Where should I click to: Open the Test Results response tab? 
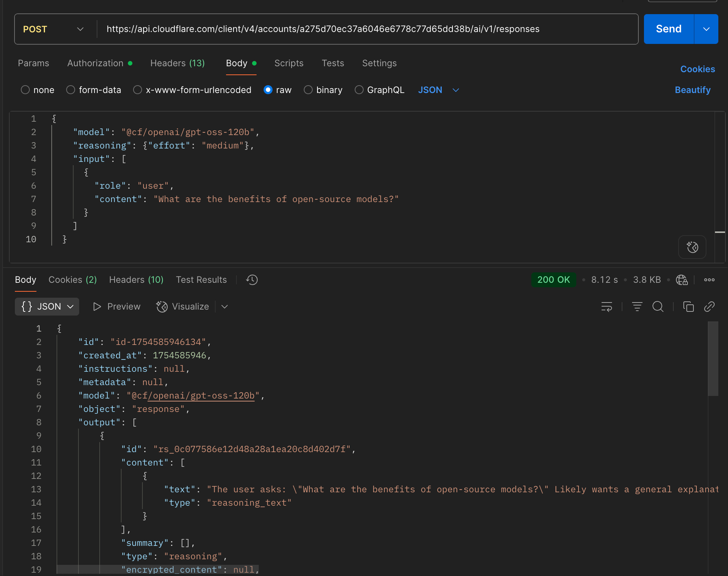click(201, 280)
